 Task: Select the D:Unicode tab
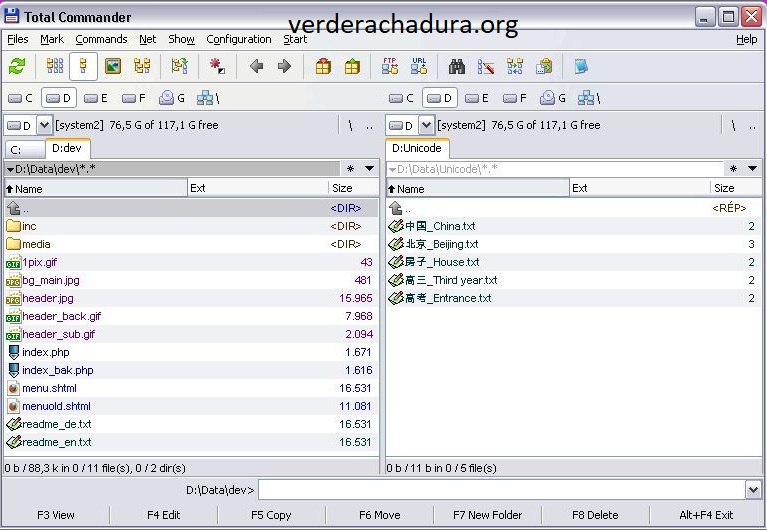pyautogui.click(x=417, y=148)
